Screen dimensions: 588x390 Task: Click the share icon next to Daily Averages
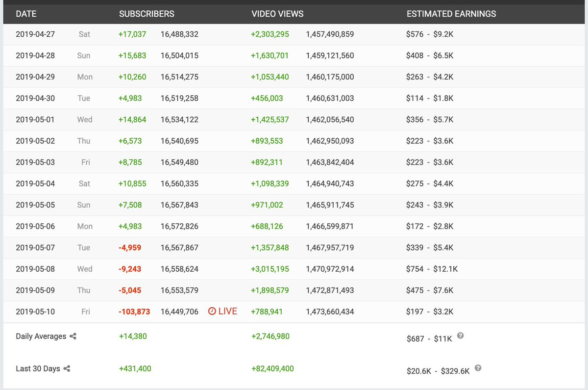[73, 337]
